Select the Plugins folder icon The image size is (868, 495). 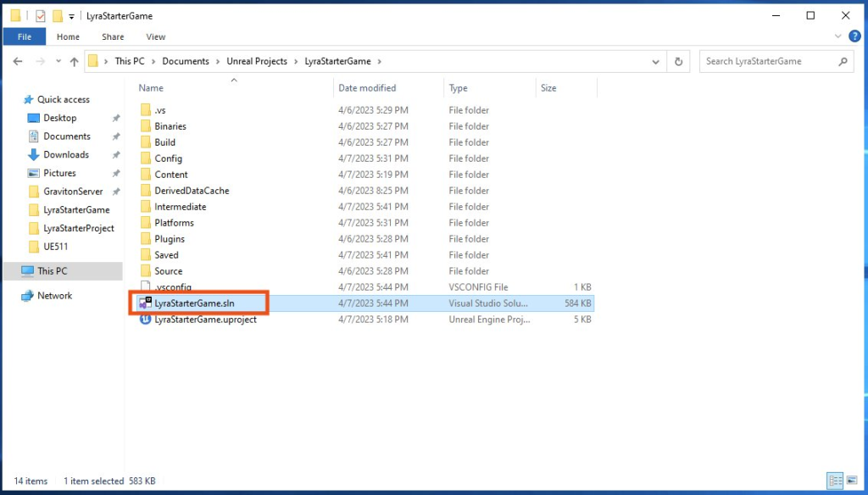coord(146,239)
